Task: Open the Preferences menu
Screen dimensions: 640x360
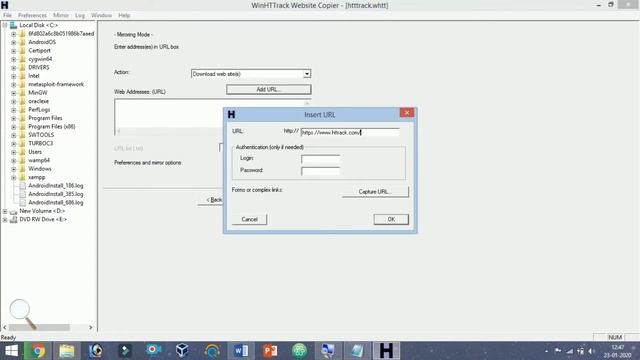Action: (x=33, y=15)
